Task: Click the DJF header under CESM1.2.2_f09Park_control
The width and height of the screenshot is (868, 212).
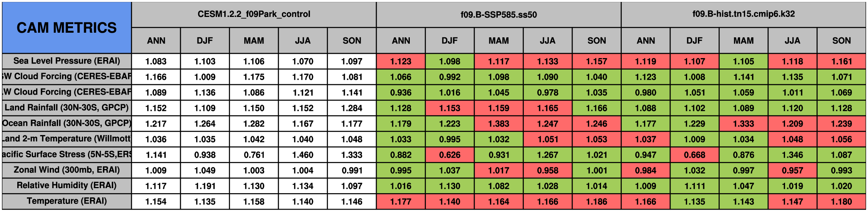Action: [205, 40]
